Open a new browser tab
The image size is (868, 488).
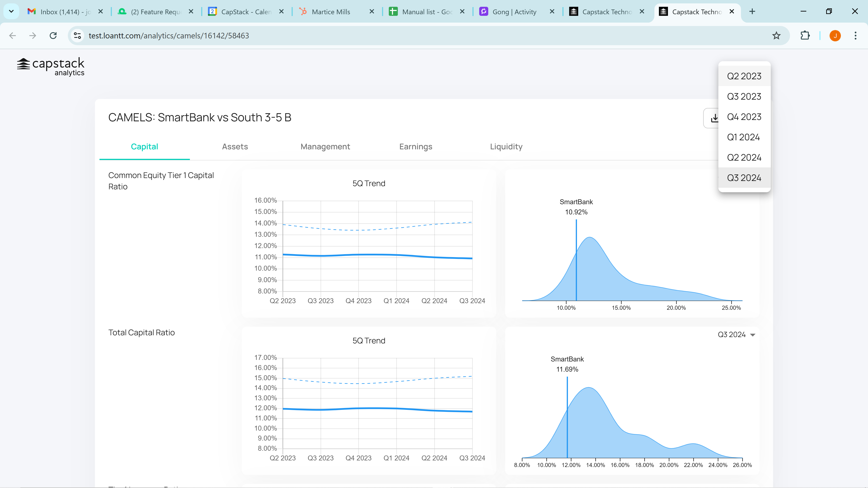click(x=752, y=12)
